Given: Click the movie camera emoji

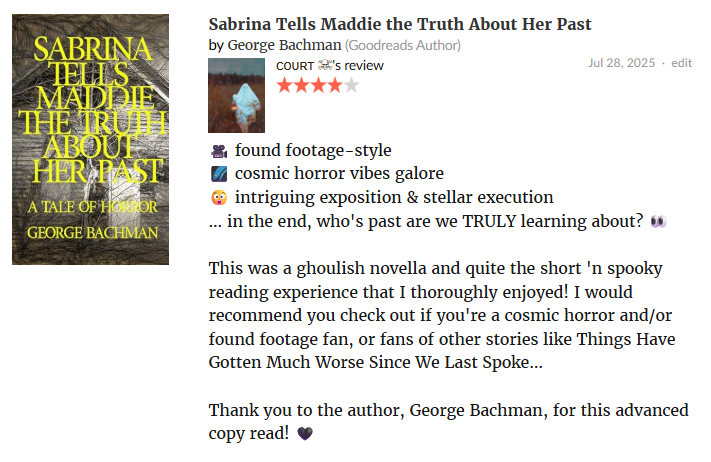Looking at the screenshot, I should [218, 152].
